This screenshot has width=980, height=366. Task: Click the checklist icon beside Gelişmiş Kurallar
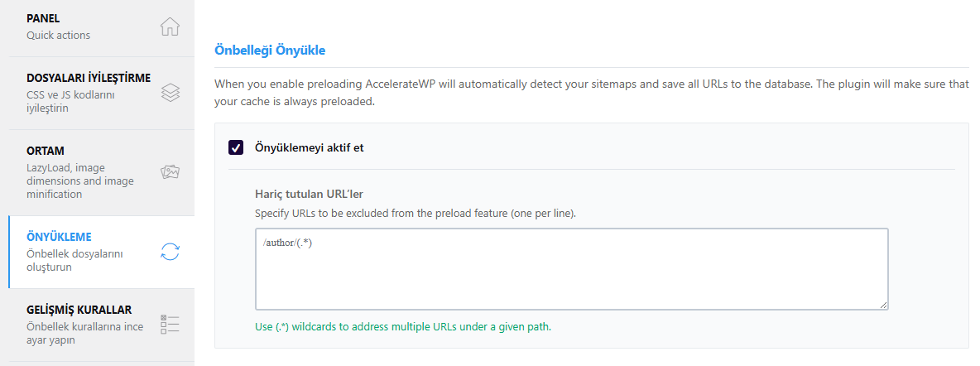[x=170, y=325]
